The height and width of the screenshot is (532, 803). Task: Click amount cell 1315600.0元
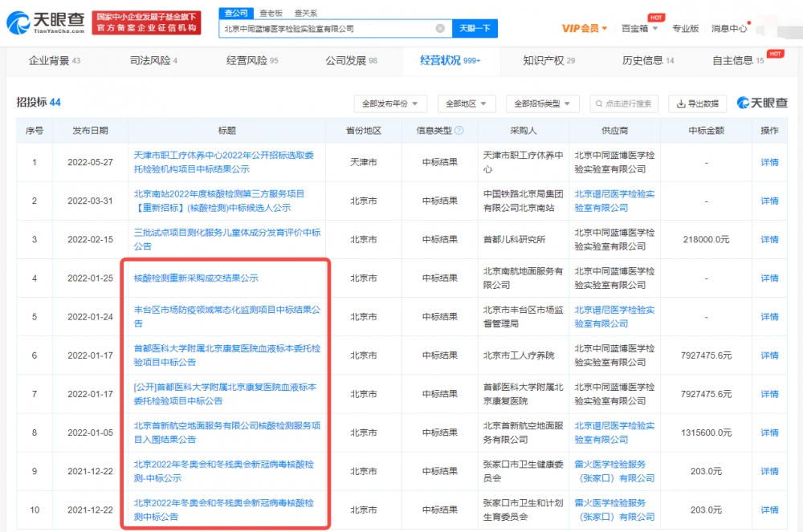706,433
